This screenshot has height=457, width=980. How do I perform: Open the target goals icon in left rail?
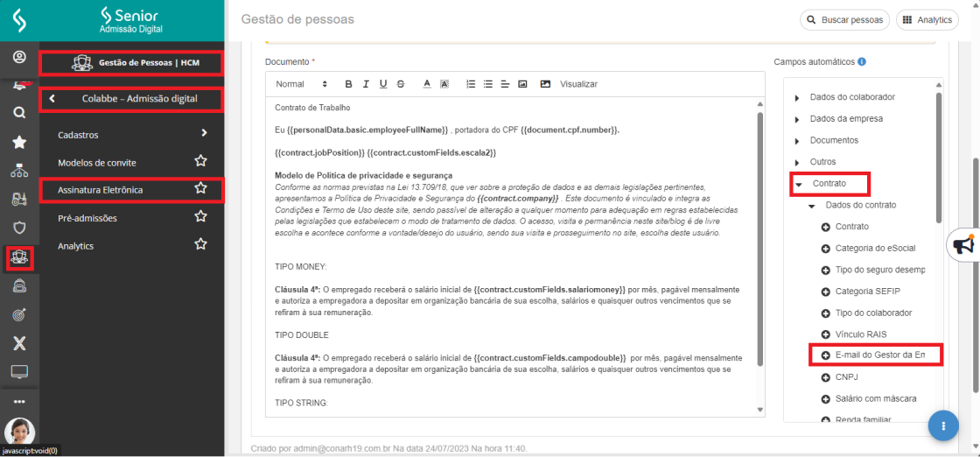point(19,314)
